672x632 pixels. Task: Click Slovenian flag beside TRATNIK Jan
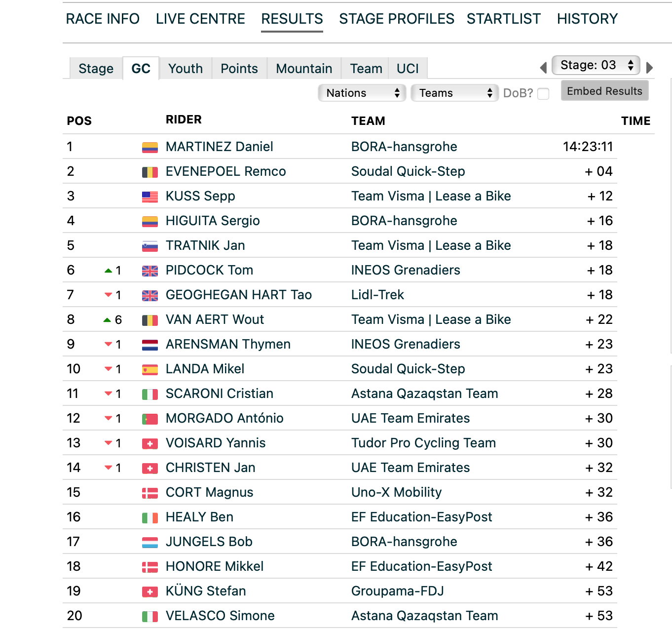tap(149, 246)
